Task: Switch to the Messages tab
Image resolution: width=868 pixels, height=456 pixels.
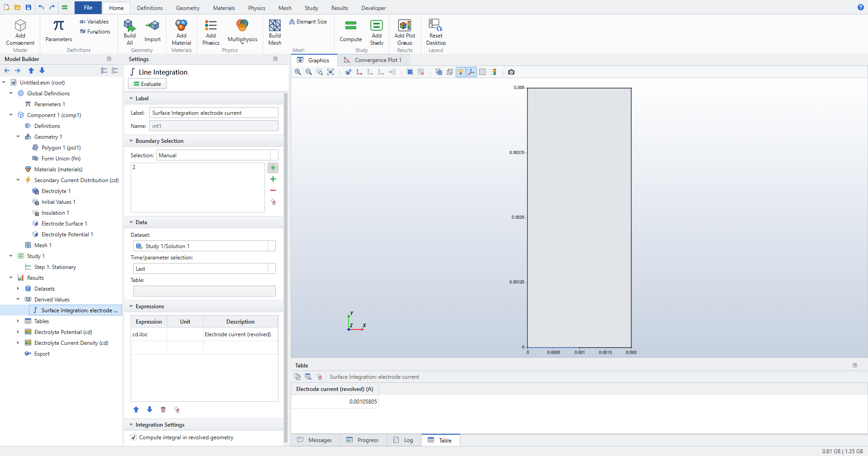Action: pyautogui.click(x=315, y=440)
